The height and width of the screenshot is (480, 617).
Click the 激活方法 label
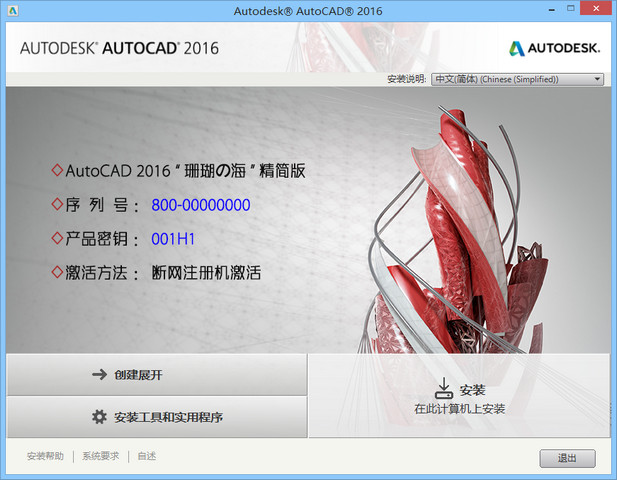102,273
